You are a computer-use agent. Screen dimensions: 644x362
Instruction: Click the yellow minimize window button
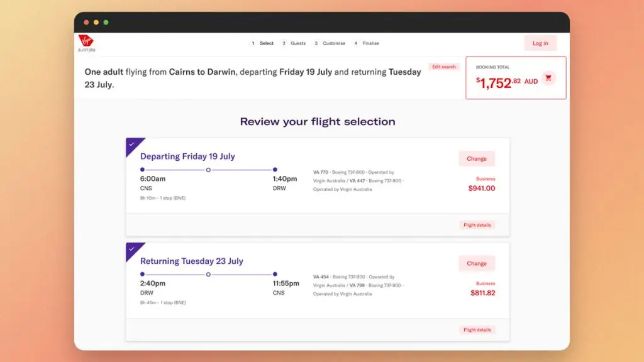point(96,22)
